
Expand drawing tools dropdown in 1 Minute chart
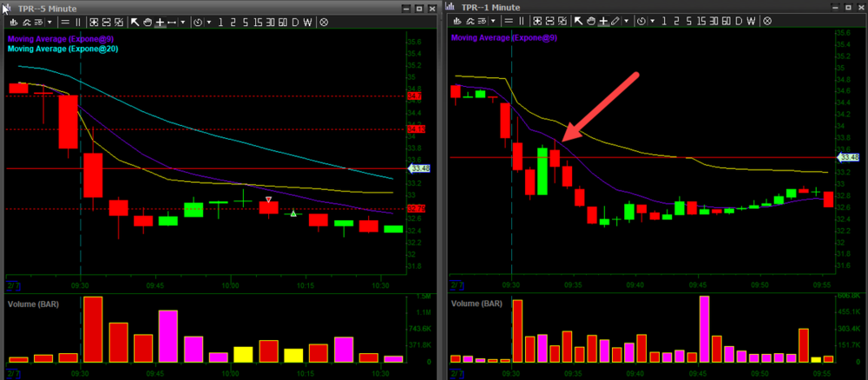pyautogui.click(x=626, y=22)
